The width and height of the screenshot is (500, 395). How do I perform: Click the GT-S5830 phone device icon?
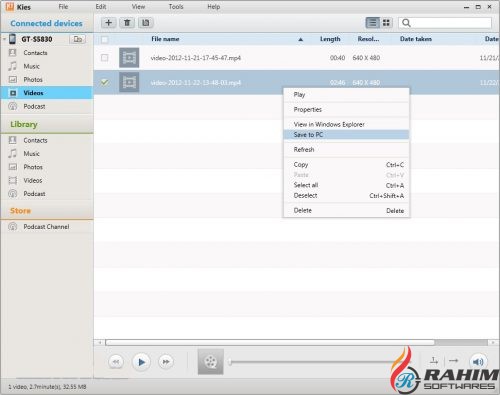12,39
